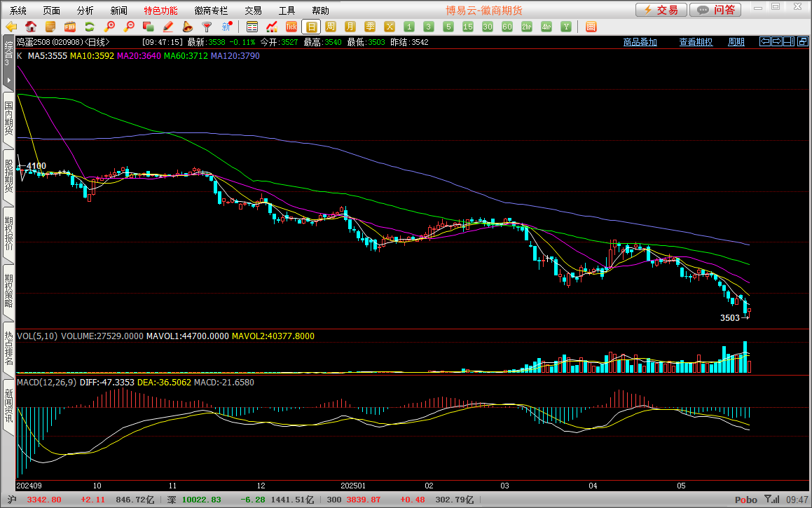The height and width of the screenshot is (508, 812).
Task: Switch to the 2hr period
Action: pos(527,27)
